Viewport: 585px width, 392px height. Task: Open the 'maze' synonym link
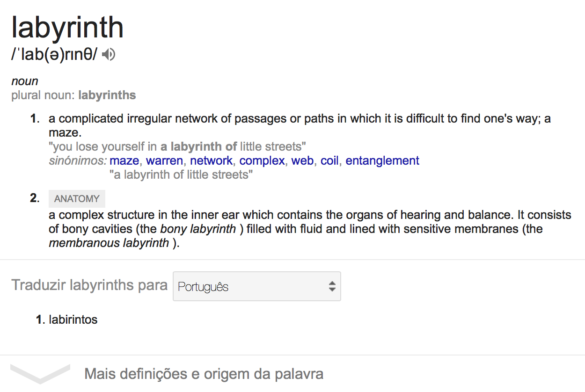tap(124, 161)
